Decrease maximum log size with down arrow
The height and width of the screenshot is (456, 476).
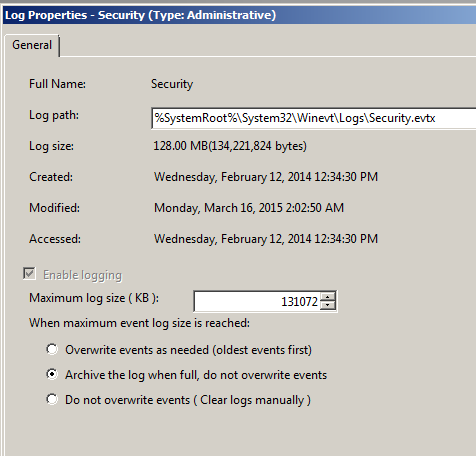328,305
